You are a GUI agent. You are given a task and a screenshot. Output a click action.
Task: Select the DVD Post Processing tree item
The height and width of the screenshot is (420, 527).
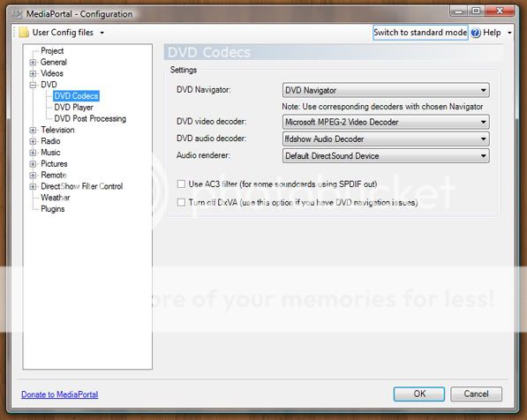(90, 118)
